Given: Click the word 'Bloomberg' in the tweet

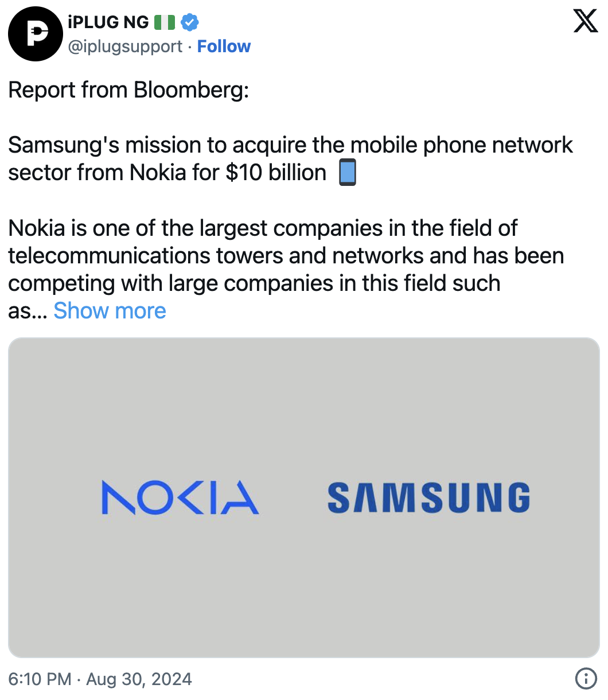Looking at the screenshot, I should click(191, 90).
